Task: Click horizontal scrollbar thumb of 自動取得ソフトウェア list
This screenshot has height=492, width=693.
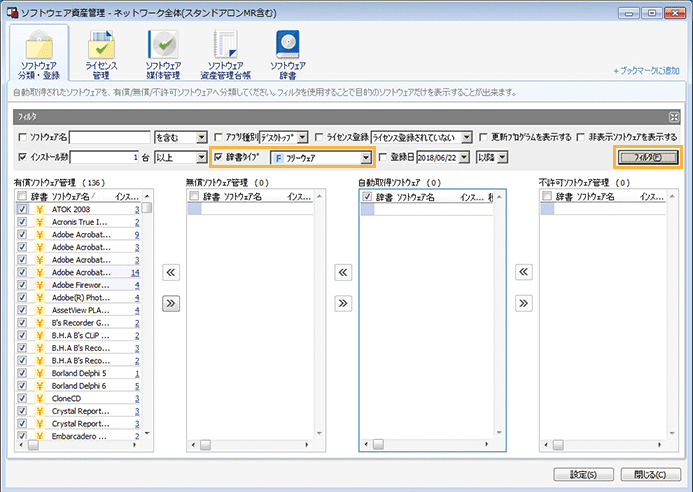Action: [378, 444]
